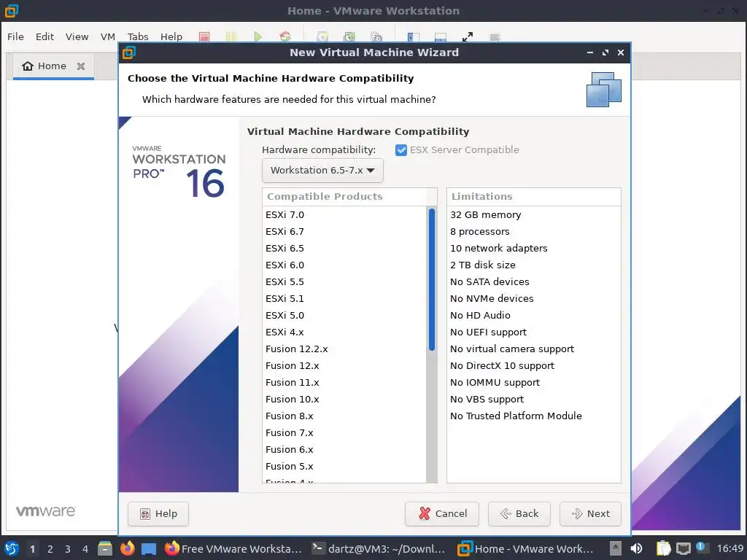The image size is (747, 560).
Task: Select Fusion 5.x in the list
Action: coord(290,466)
